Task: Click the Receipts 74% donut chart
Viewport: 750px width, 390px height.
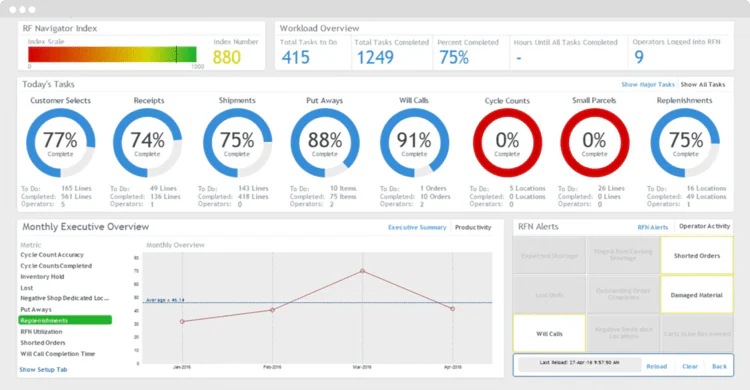Action: [x=147, y=143]
